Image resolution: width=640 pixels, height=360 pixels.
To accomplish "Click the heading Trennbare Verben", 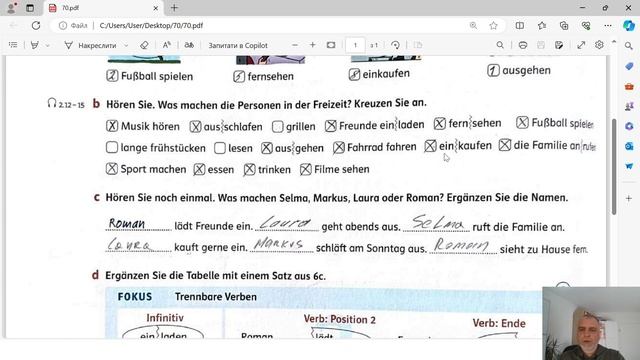I will tap(216, 297).
